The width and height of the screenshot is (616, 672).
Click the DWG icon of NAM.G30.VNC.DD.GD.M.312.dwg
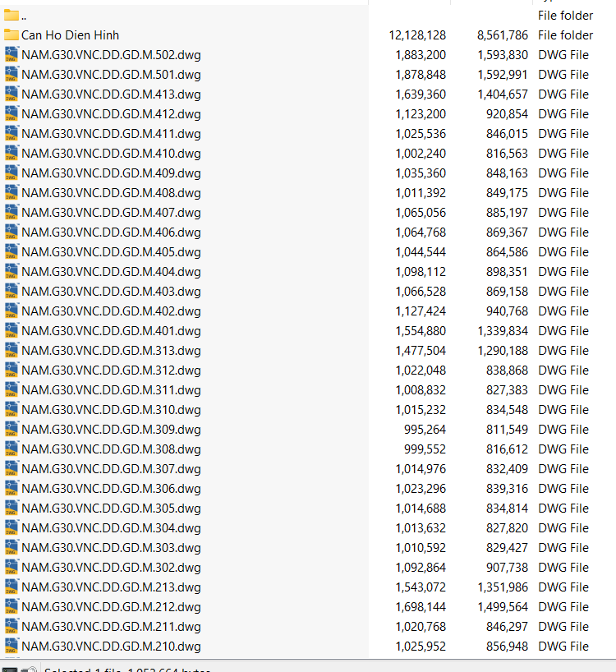[x=11, y=371]
